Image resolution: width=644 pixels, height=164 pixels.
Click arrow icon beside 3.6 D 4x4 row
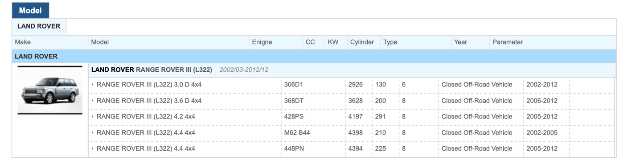pyautogui.click(x=93, y=101)
